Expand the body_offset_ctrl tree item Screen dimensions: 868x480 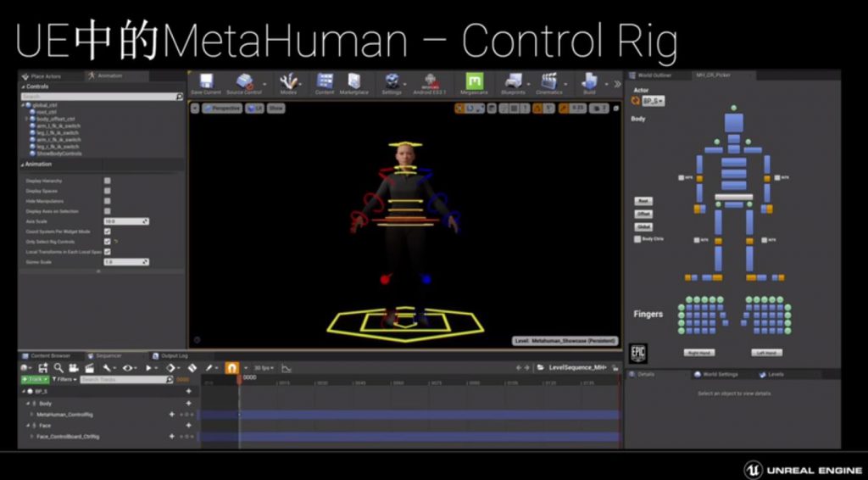pos(26,119)
